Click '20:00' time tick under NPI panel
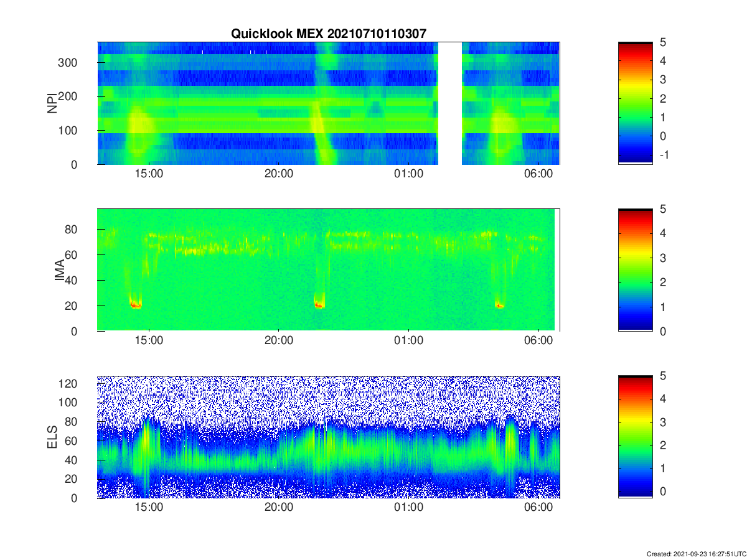The width and height of the screenshot is (747, 560). pyautogui.click(x=279, y=175)
